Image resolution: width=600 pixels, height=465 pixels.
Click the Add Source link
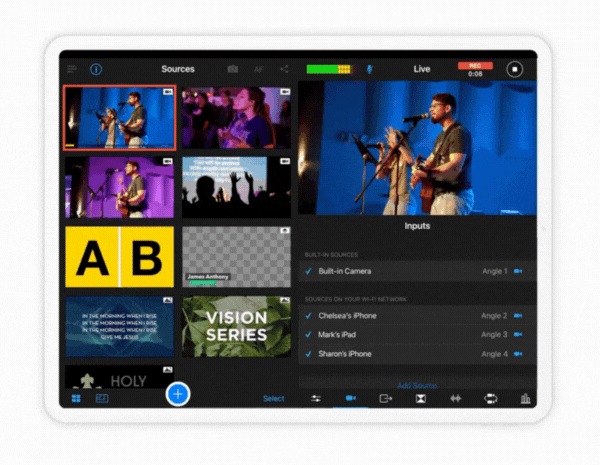[417, 384]
